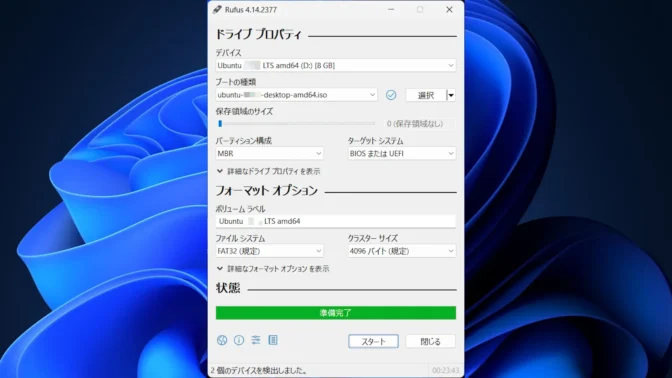The height and width of the screenshot is (378, 672).
Task: Expand 詳細なフォーマット オプション を表示
Action: point(273,269)
